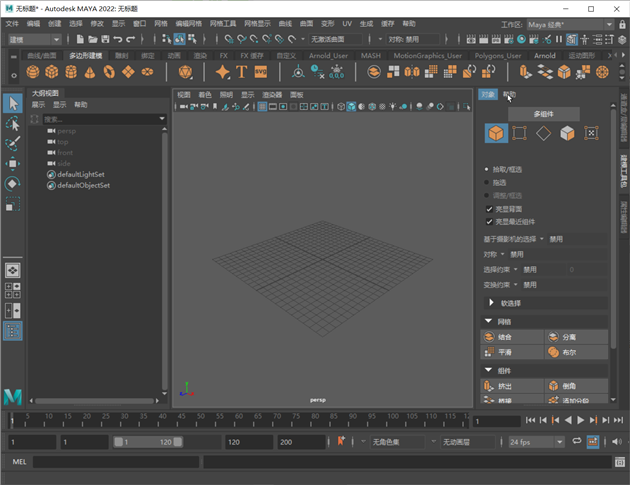Open the 24 fps frame rate dropdown

tap(534, 442)
